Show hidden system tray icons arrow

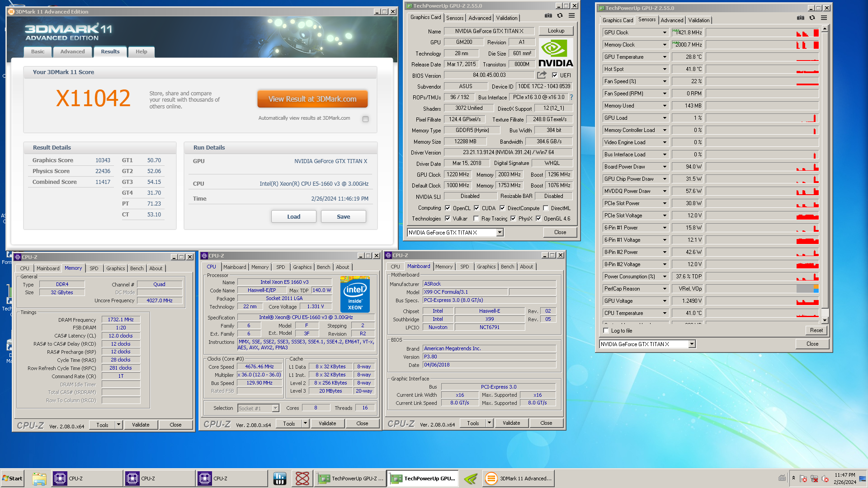793,478
